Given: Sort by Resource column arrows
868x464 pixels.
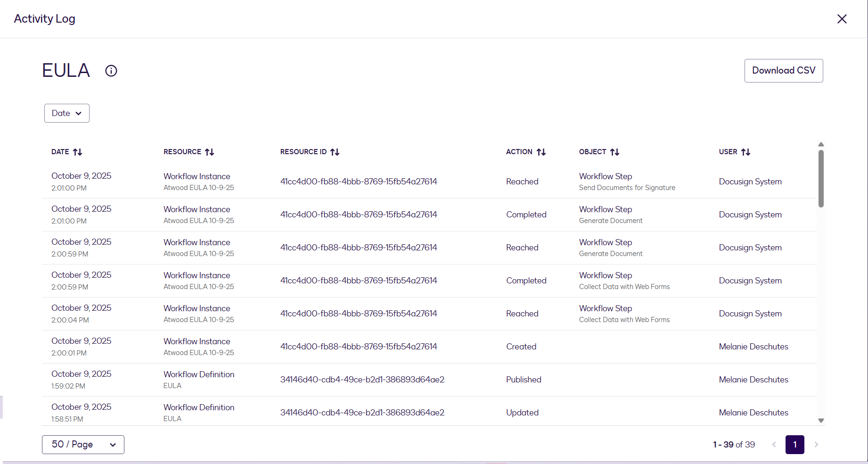Looking at the screenshot, I should click(210, 152).
